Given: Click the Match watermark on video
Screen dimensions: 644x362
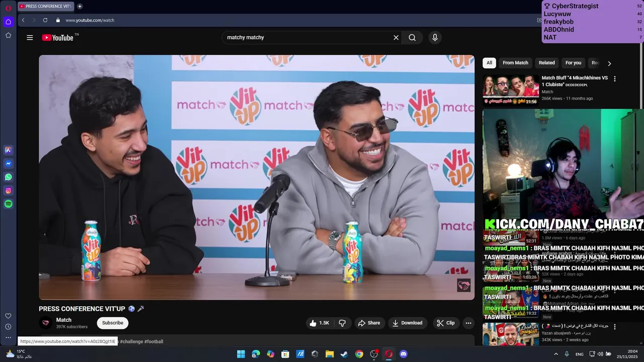Looking at the screenshot, I should click(x=463, y=285).
